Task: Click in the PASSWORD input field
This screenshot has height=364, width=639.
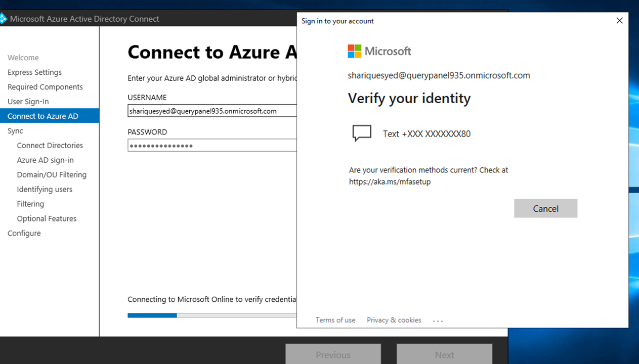Action: 211,146
